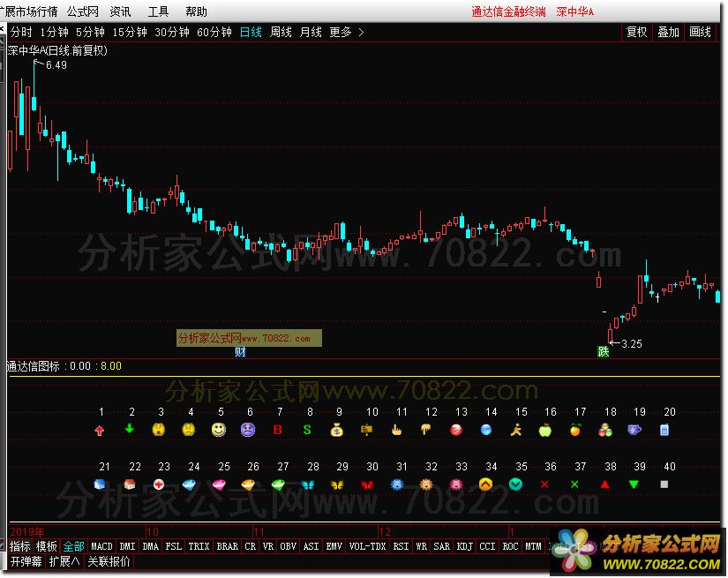Click the green '跌' marker on chart
The image size is (728, 578).
604,351
